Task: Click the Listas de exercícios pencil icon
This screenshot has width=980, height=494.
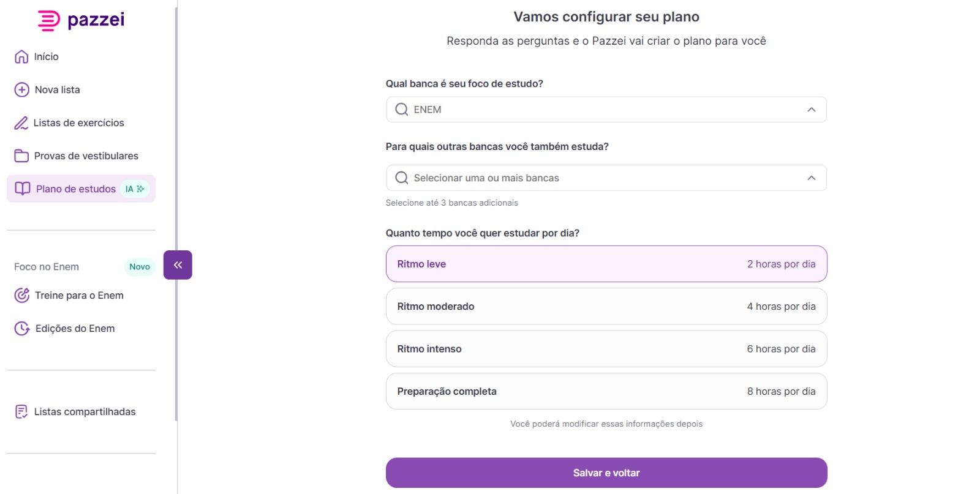Action: pyautogui.click(x=21, y=123)
